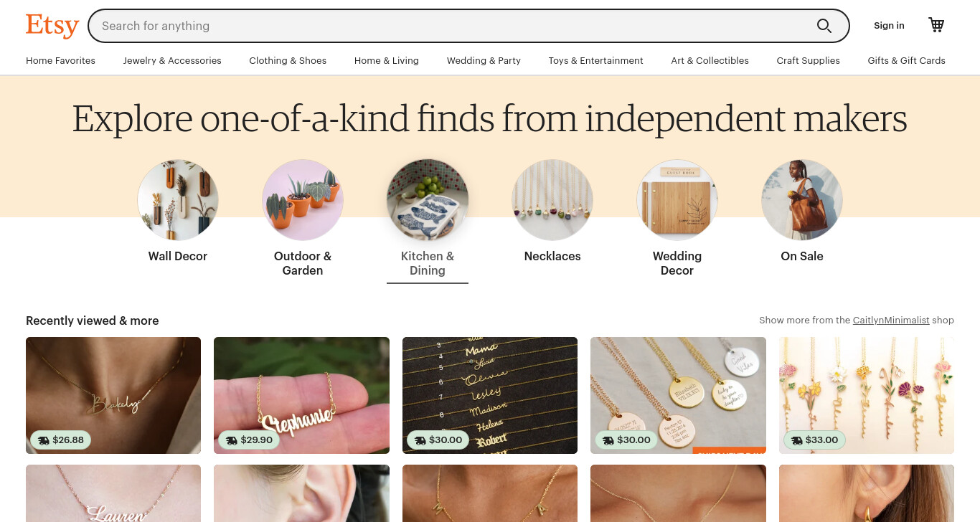Click the Etsy logo
This screenshot has height=522, width=980.
coord(52,26)
